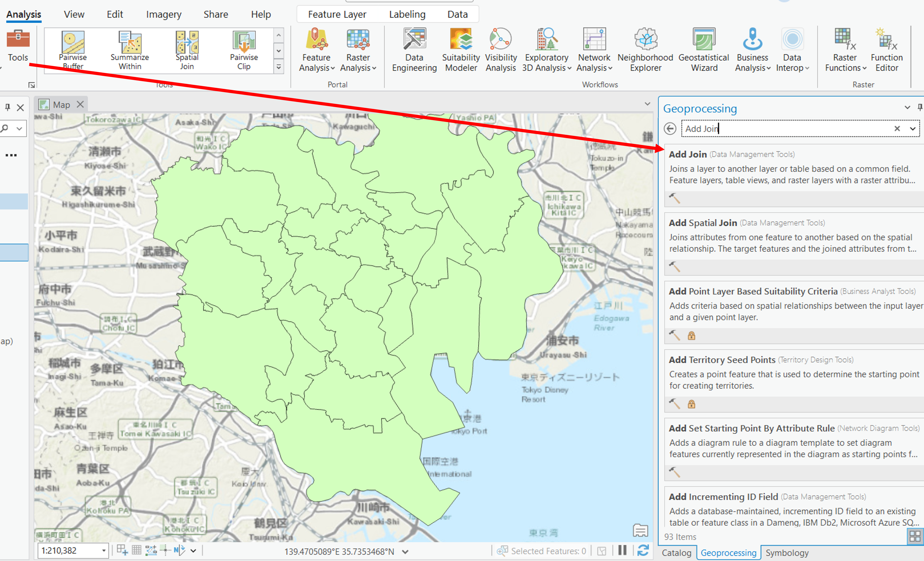Pause map drawing
Image resolution: width=924 pixels, height=561 pixels.
[x=622, y=550]
